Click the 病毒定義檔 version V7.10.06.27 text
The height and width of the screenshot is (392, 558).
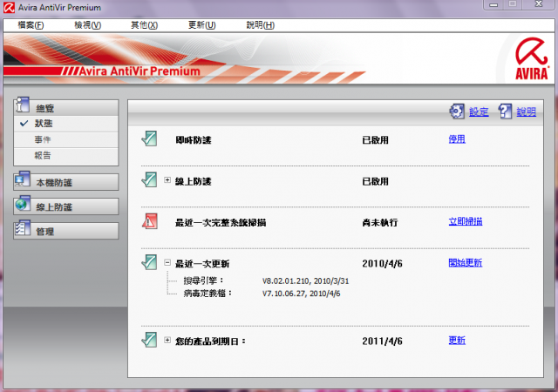click(x=302, y=294)
